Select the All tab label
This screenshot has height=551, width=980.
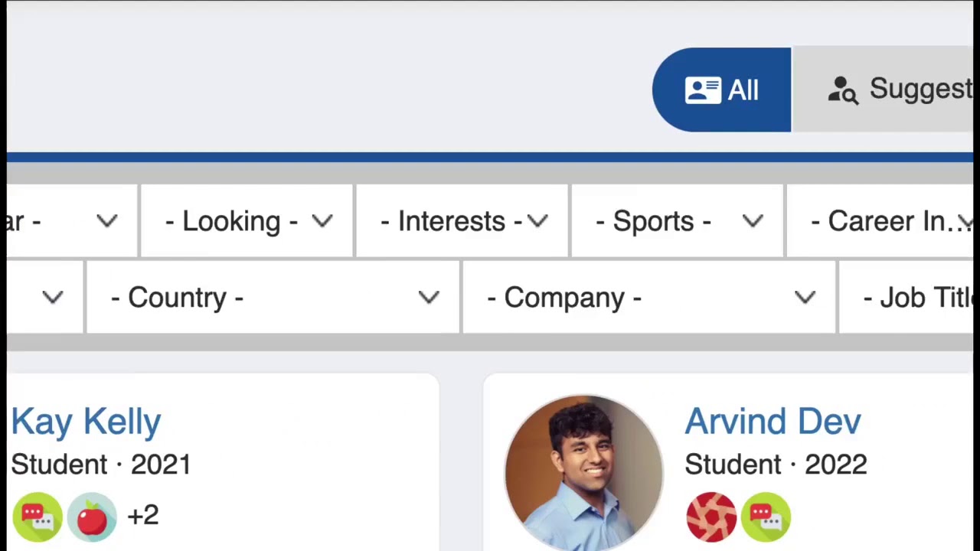tap(743, 90)
